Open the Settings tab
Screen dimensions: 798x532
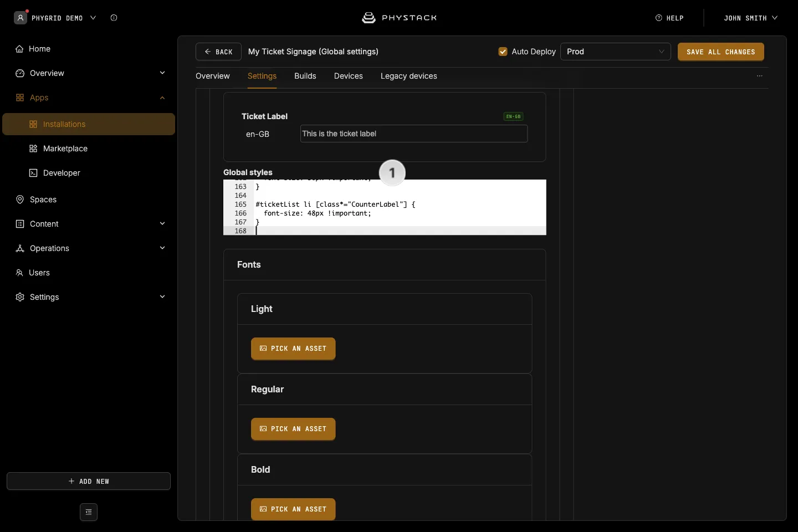262,76
